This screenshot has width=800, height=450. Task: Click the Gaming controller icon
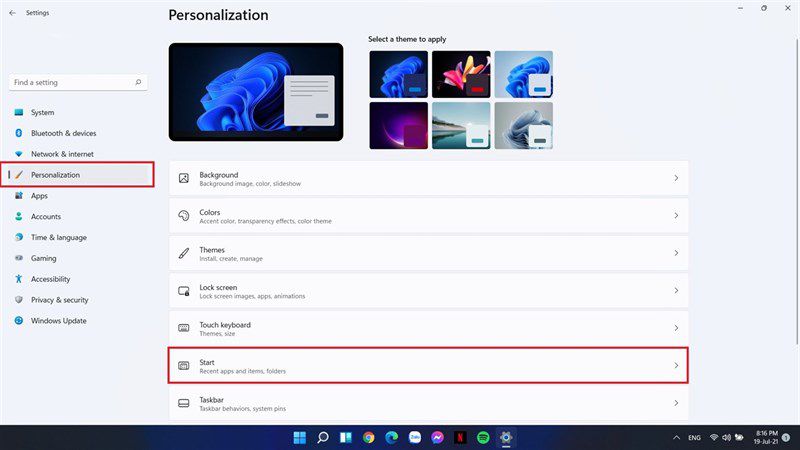click(19, 258)
